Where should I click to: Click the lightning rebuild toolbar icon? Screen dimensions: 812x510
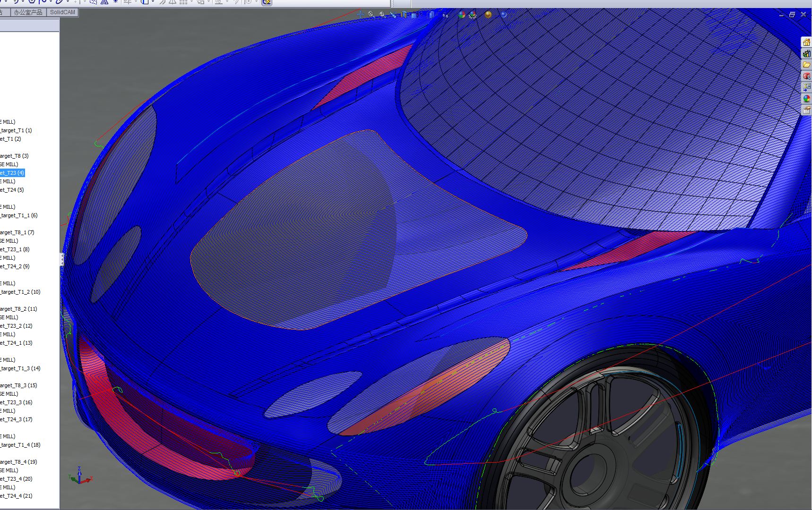pos(267,2)
